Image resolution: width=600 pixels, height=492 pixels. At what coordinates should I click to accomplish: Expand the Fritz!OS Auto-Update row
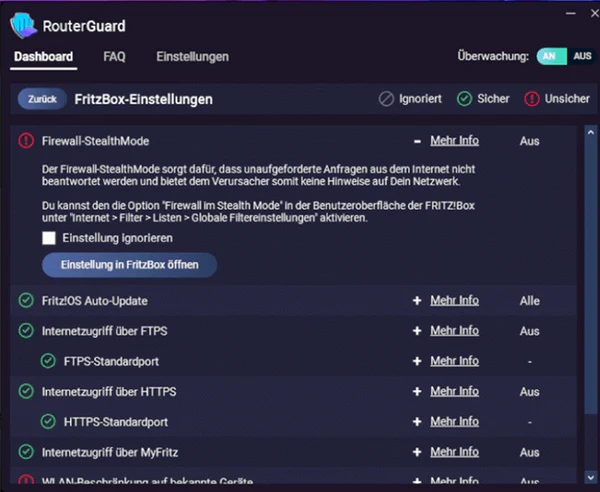(x=417, y=301)
